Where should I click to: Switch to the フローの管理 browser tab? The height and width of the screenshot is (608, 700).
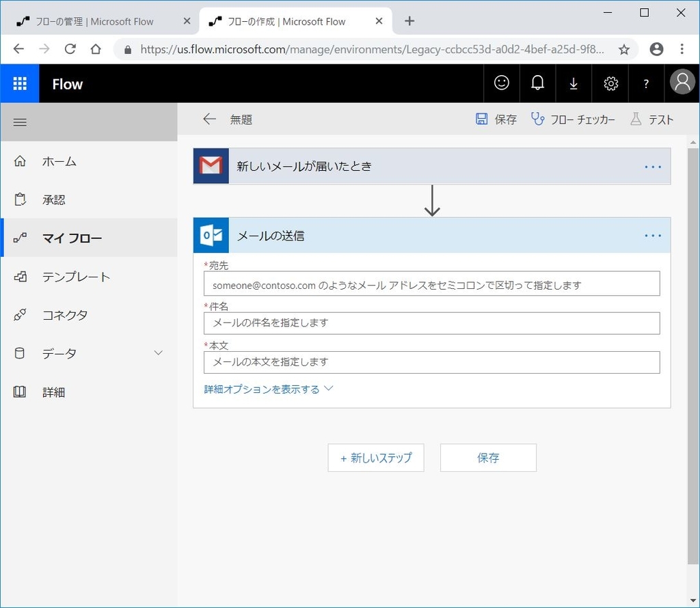94,21
